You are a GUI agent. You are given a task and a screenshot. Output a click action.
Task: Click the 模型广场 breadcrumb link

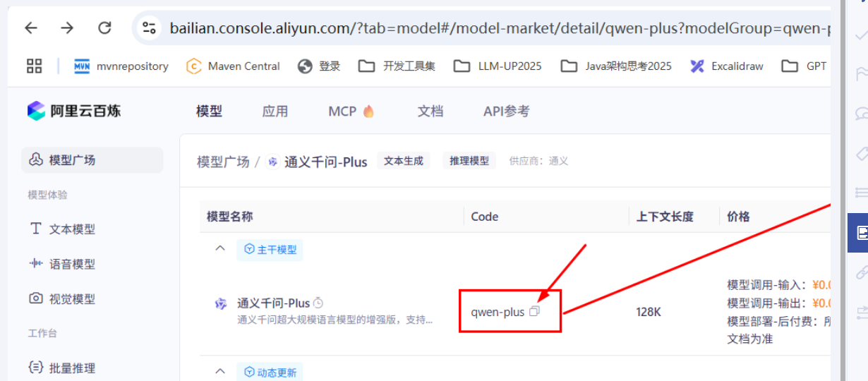pyautogui.click(x=223, y=162)
